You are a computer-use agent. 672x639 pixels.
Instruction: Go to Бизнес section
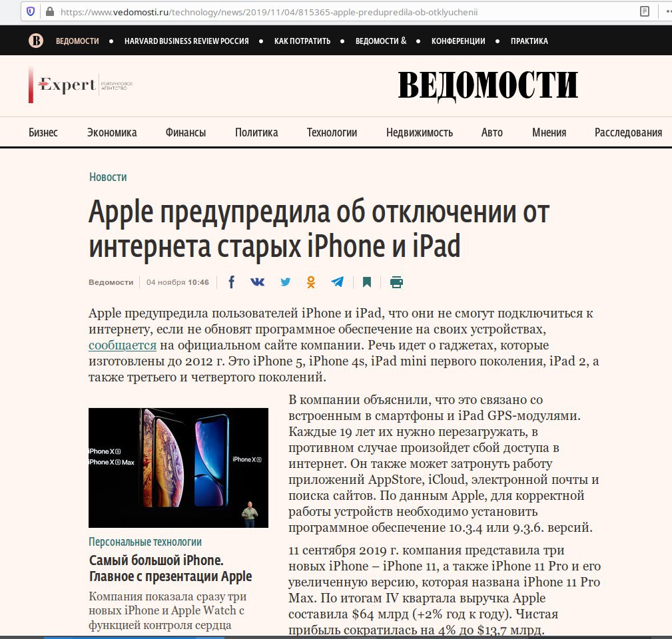pos(43,132)
